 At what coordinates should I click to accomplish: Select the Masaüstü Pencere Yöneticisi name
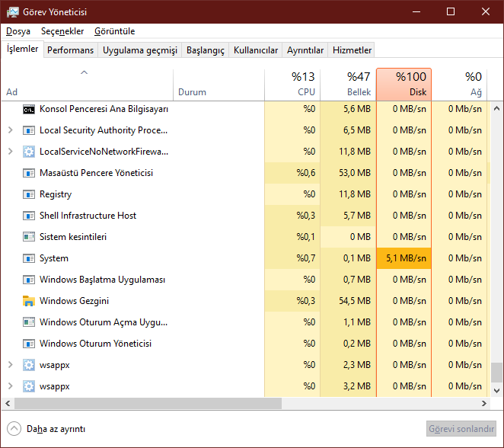(96, 173)
